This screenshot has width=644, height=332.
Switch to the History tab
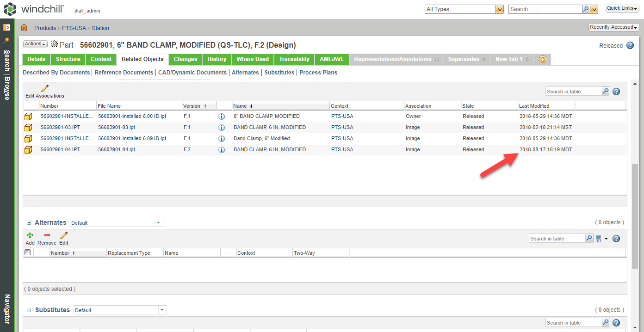(217, 59)
